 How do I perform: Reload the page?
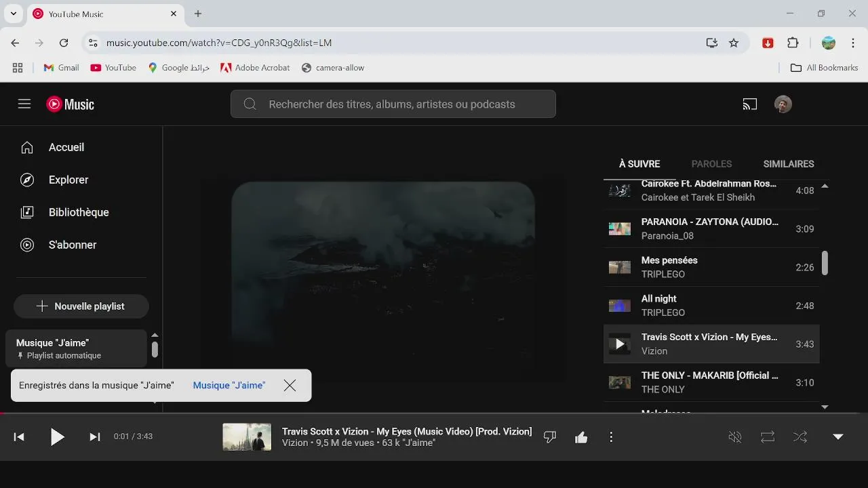pos(64,43)
